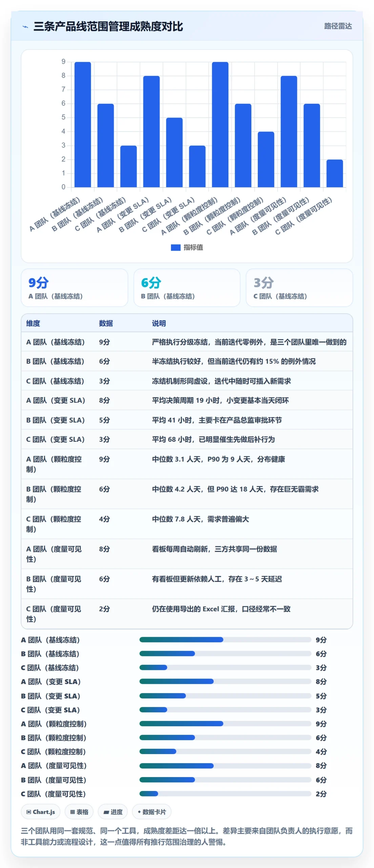Click the 路径雷达 label in header
Image resolution: width=374 pixels, height=868 pixels.
pos(338,26)
